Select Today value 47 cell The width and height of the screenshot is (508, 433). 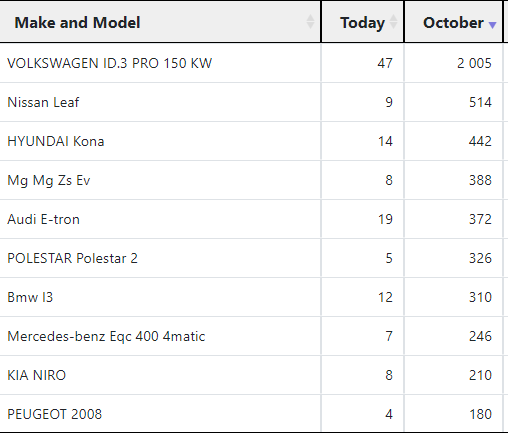[x=363, y=63]
